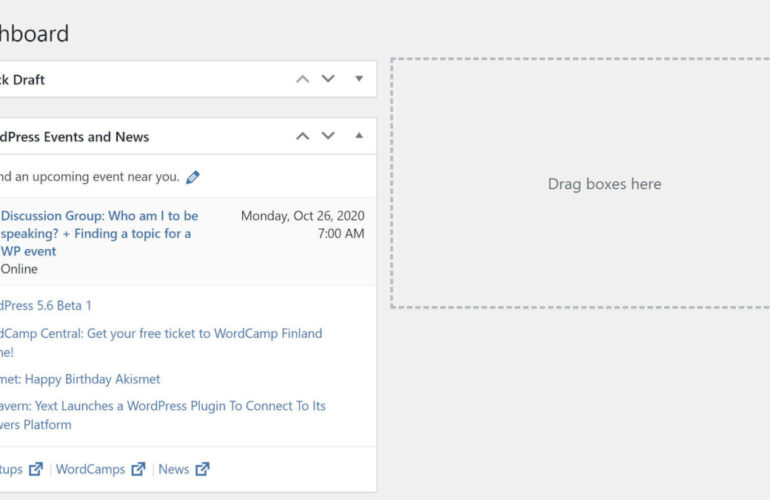The image size is (770, 500).
Task: Click the external icon next to WordCamps
Action: point(138,469)
